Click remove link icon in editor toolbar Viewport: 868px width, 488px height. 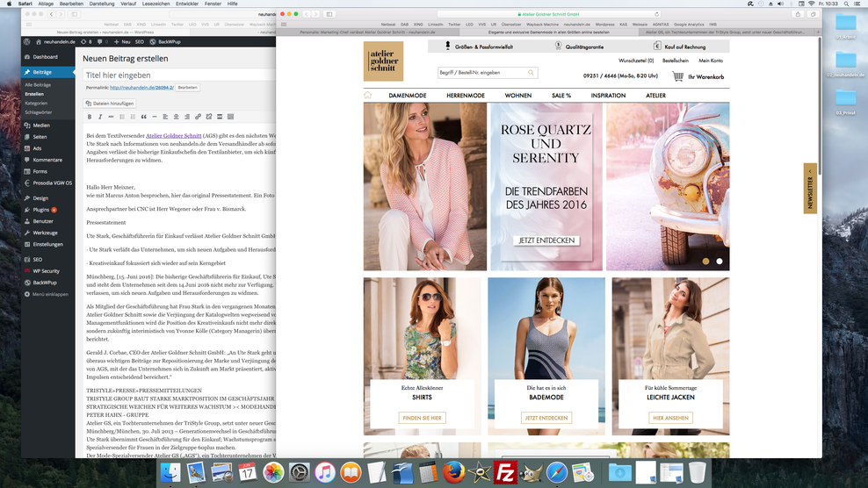(209, 117)
